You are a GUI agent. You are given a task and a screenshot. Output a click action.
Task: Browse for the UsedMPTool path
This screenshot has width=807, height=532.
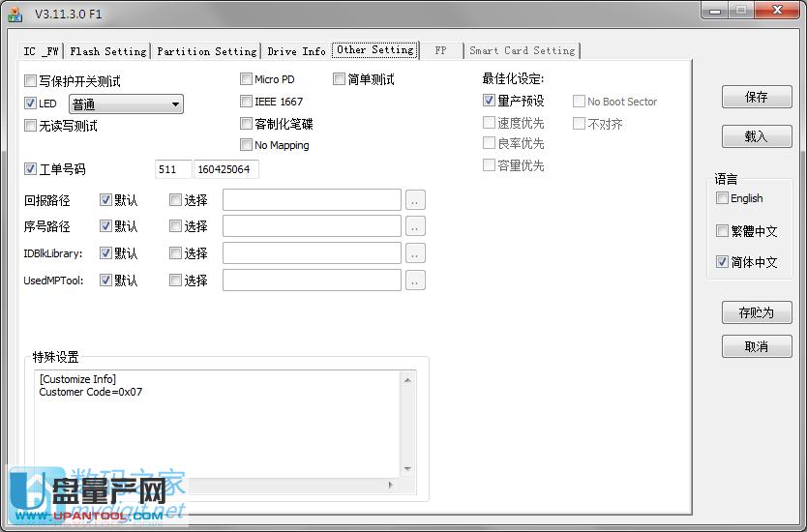click(415, 281)
